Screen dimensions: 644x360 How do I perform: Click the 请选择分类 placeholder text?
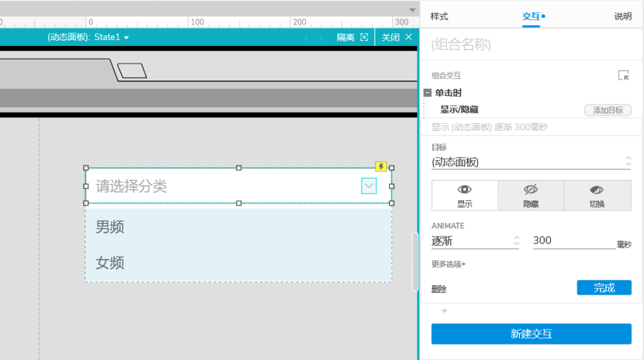click(131, 186)
